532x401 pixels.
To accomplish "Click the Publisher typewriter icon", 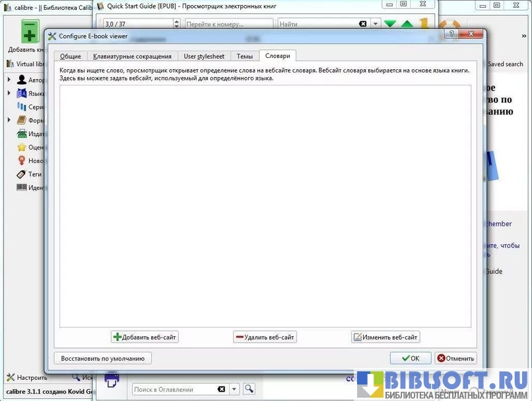I will (x=22, y=133).
